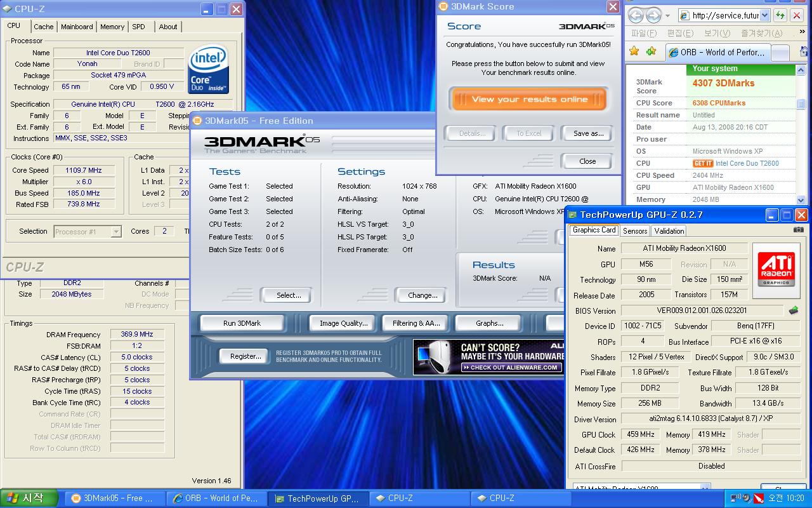Open the 3DMark05 taskbar item

tap(114, 498)
